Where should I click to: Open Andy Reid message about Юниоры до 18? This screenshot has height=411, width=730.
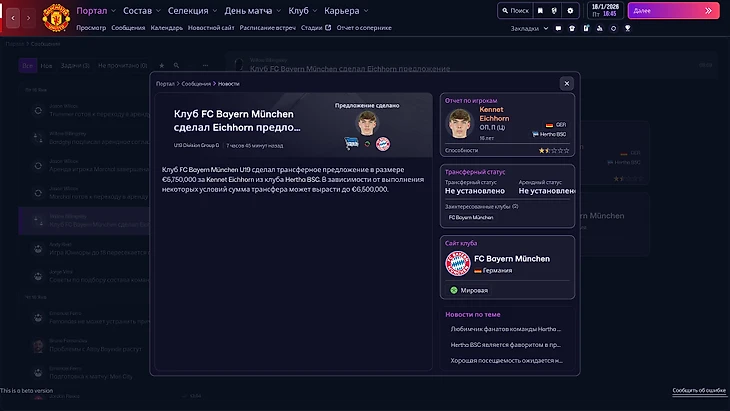tap(85, 249)
